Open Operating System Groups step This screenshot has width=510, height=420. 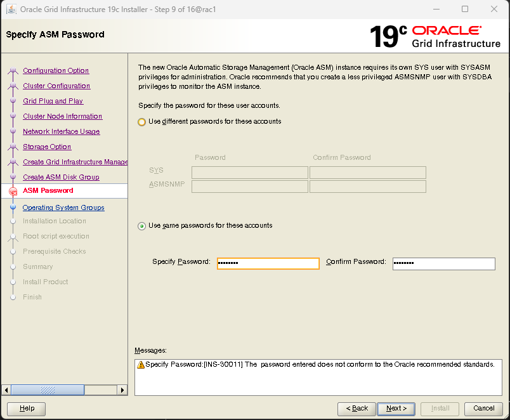pos(63,208)
